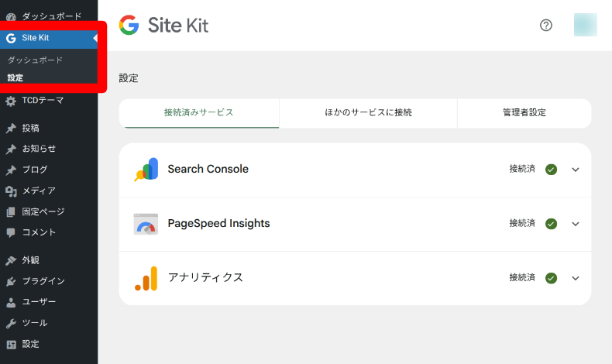The width and height of the screenshot is (612, 364).
Task: Click the アナリティクス bar chart icon
Action: tap(146, 278)
